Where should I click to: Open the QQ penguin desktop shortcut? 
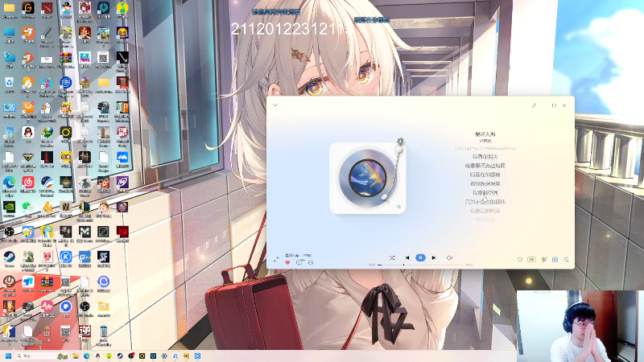click(28, 134)
